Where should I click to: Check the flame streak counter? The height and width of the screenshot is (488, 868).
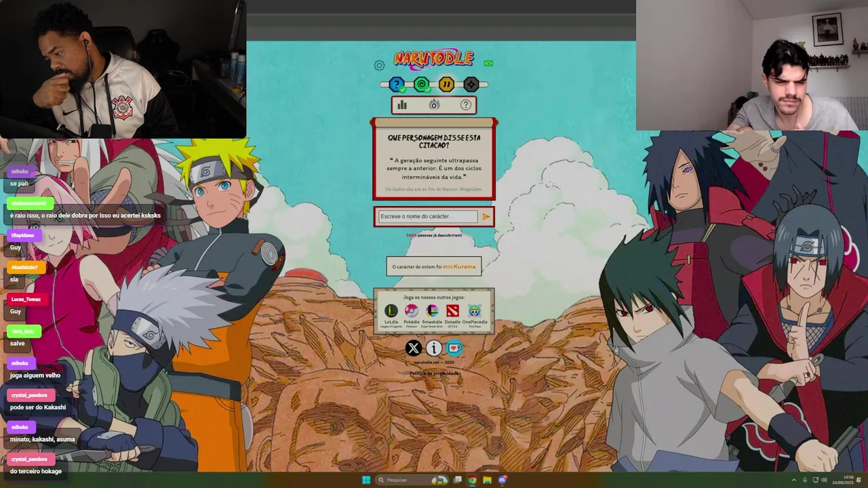(x=434, y=104)
